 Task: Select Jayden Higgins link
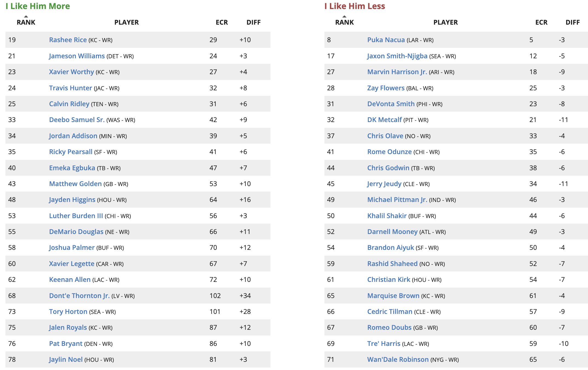pyautogui.click(x=72, y=200)
